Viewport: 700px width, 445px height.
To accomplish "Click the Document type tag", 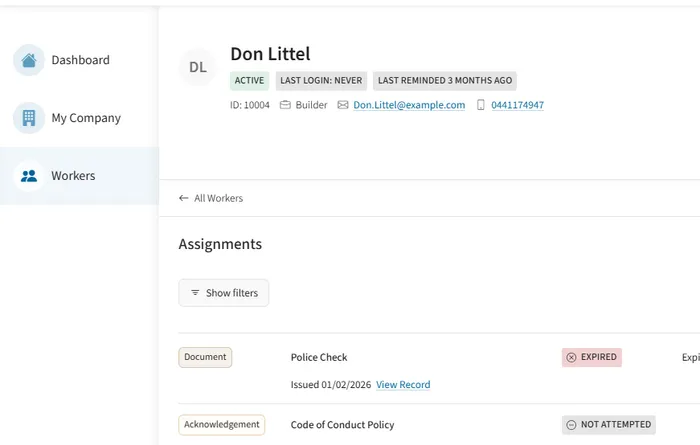I will [x=205, y=357].
